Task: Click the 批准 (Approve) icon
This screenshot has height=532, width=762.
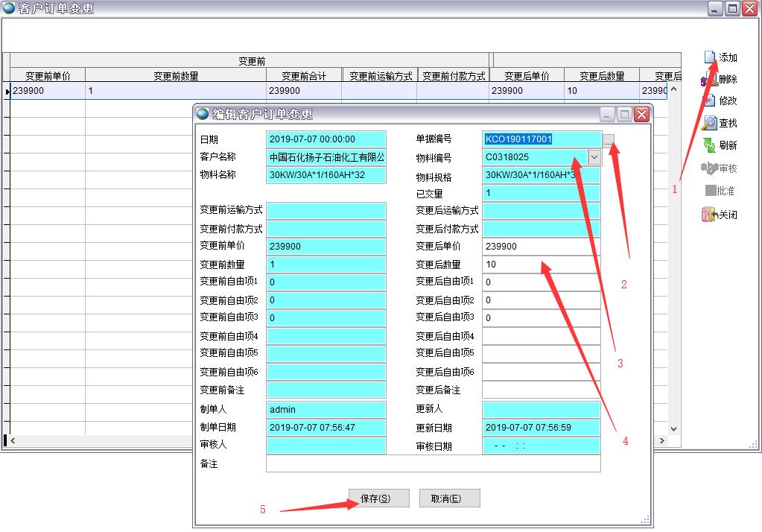Action: pyautogui.click(x=710, y=191)
